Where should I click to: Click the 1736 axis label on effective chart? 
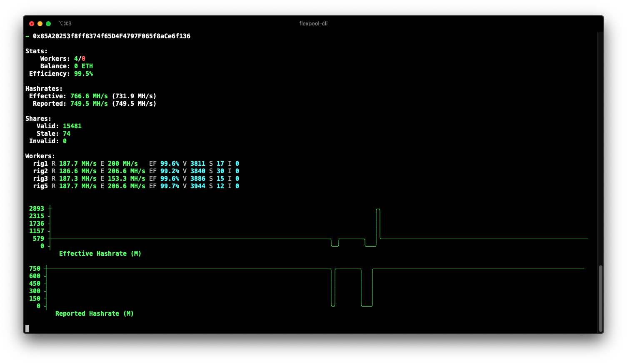37,224
